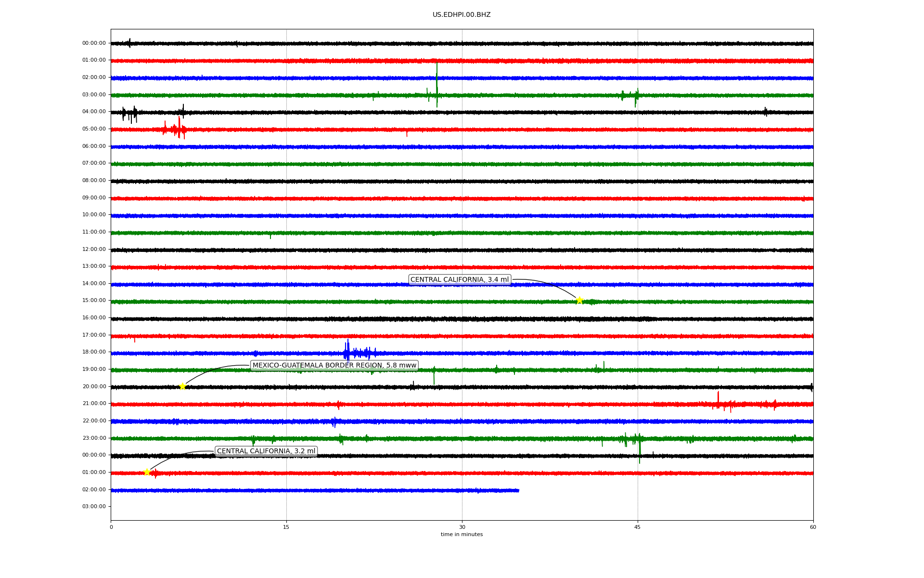Click the 03:00:00 label at the bottom row
Image resolution: width=924 pixels, height=578 pixels.
pos(94,507)
